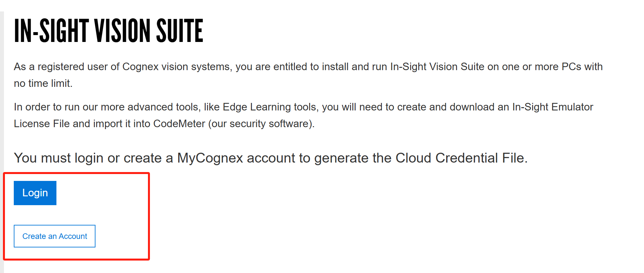Image resolution: width=644 pixels, height=273 pixels.
Task: Click the word CodeMeter in the paragraph
Action: point(179,124)
